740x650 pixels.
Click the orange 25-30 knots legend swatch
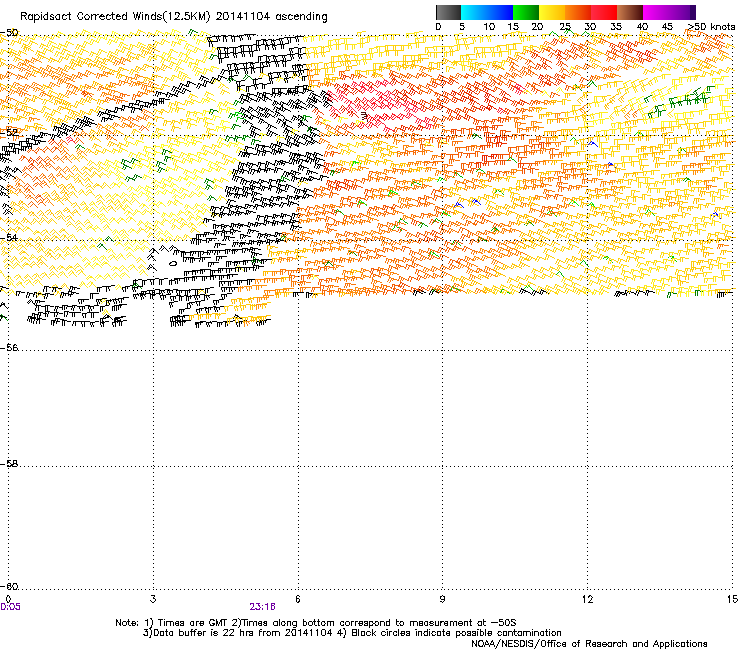pos(578,12)
